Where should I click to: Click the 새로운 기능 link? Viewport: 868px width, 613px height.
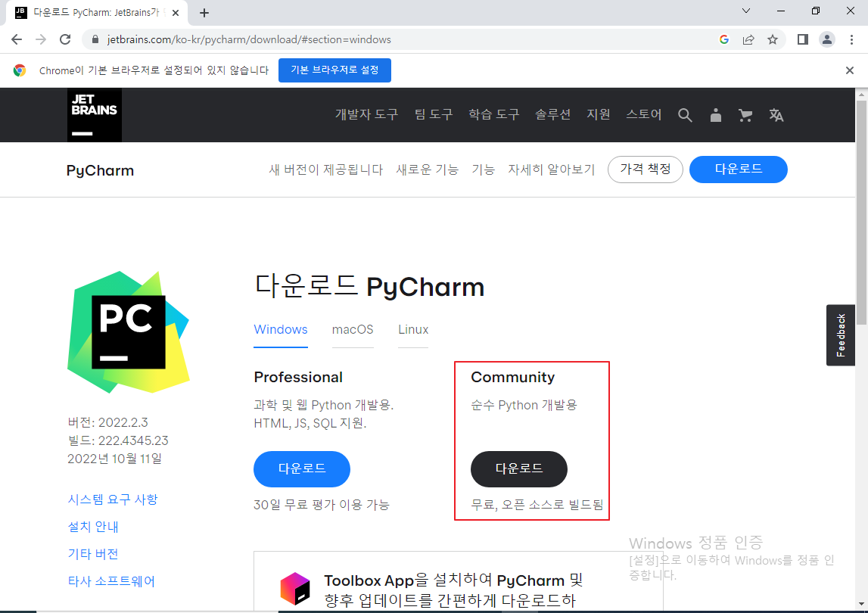[x=428, y=170]
